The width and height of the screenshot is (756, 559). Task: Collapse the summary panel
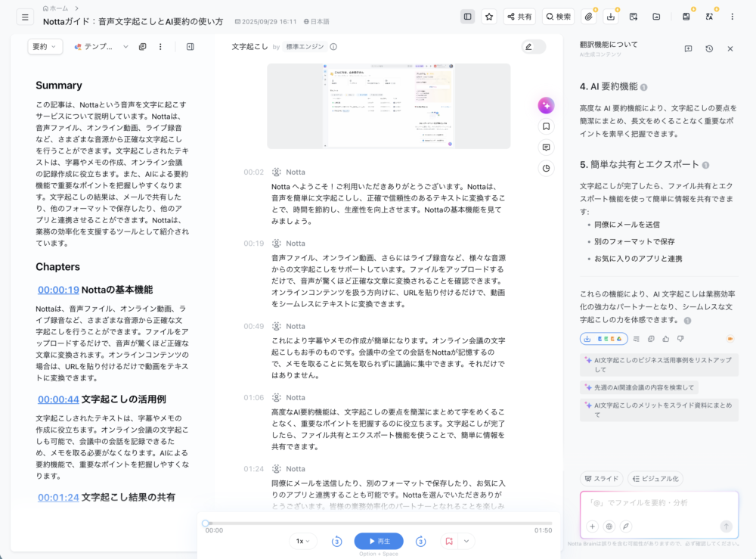[190, 47]
